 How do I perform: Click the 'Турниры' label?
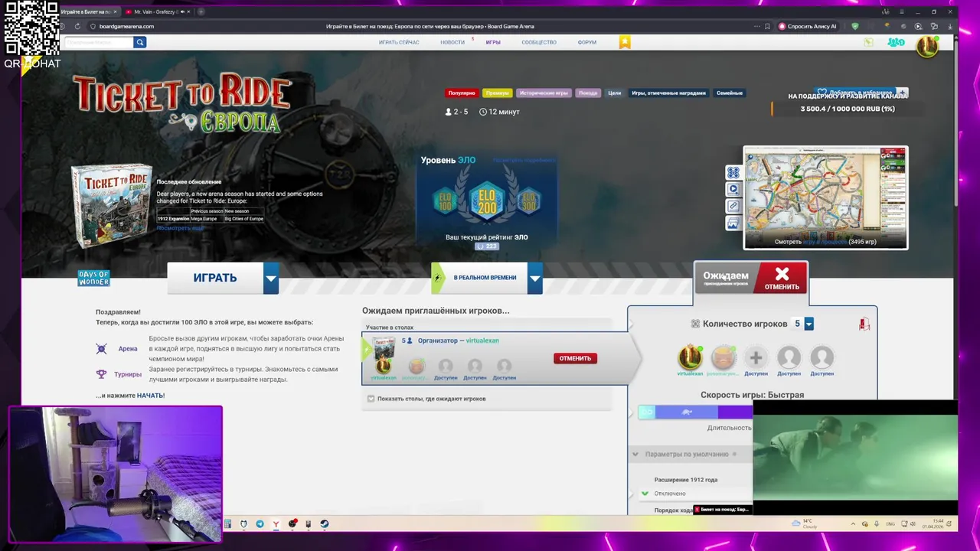[128, 374]
